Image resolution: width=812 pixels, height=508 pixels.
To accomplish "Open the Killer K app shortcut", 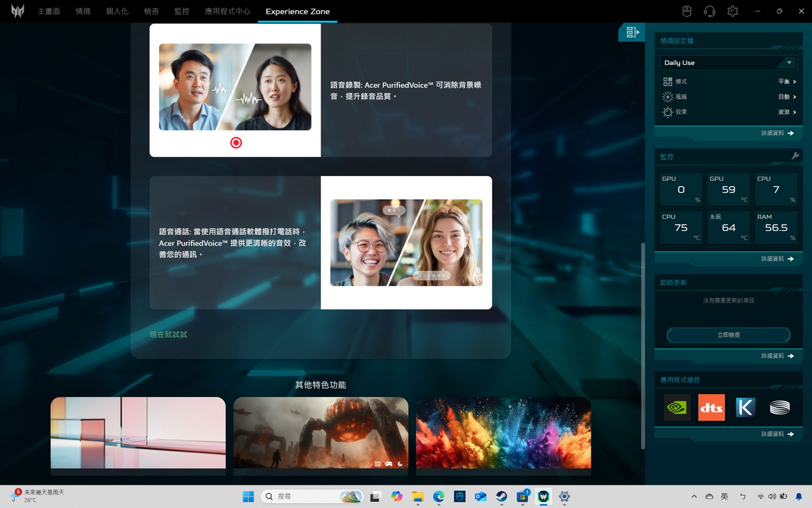I will pyautogui.click(x=746, y=407).
